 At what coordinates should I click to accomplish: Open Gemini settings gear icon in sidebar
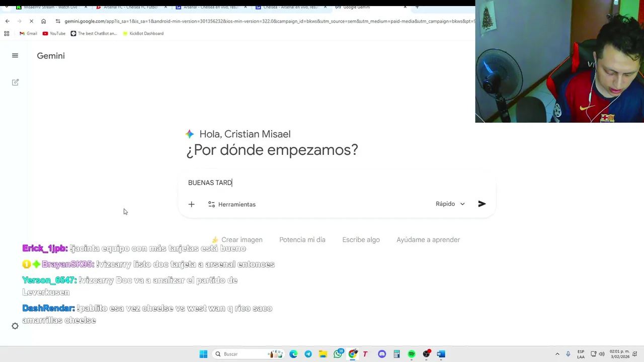click(15, 326)
